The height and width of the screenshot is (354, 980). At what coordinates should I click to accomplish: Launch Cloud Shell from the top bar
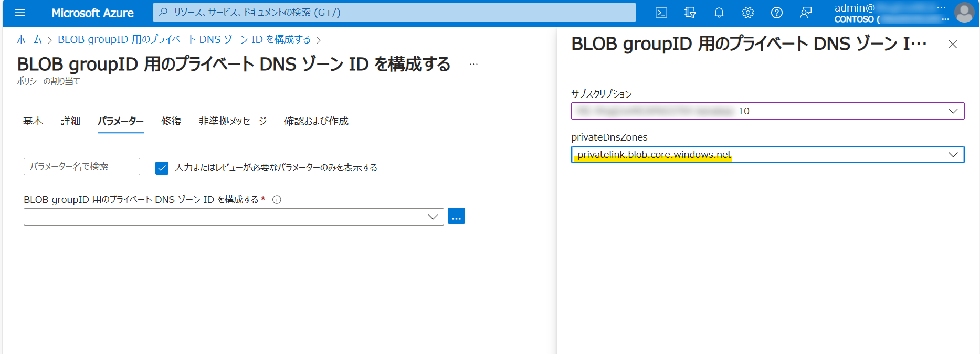[661, 13]
